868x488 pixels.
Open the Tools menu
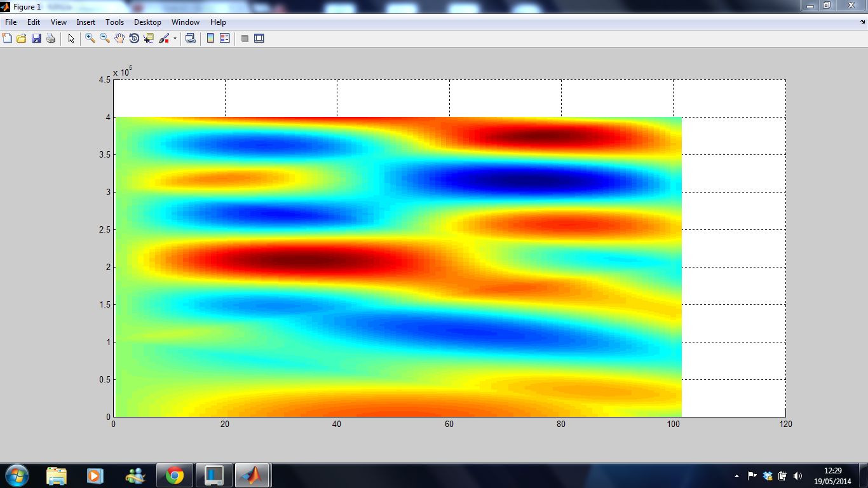pyautogui.click(x=114, y=22)
